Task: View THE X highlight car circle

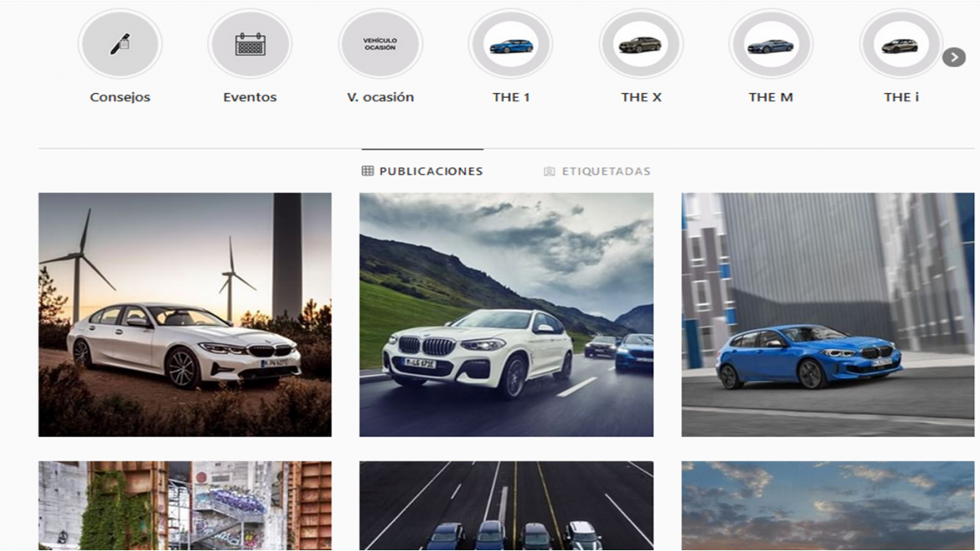Action: coord(641,44)
